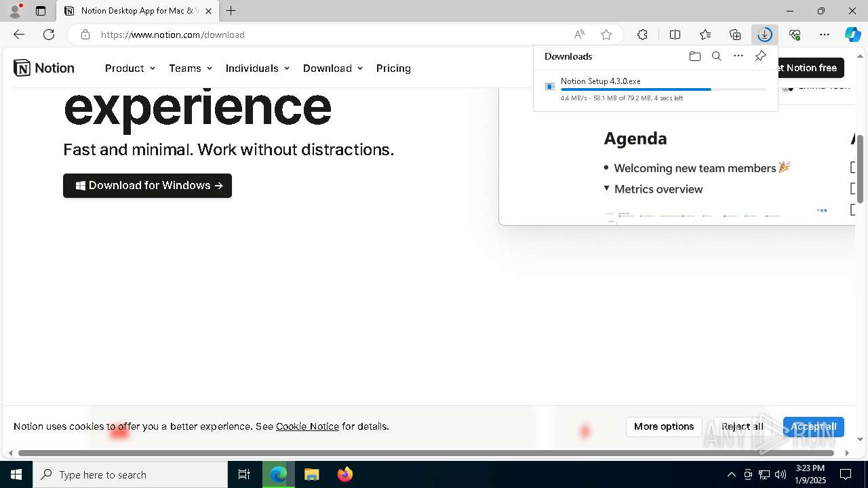868x488 pixels.
Task: Search within downloads
Action: click(x=716, y=56)
